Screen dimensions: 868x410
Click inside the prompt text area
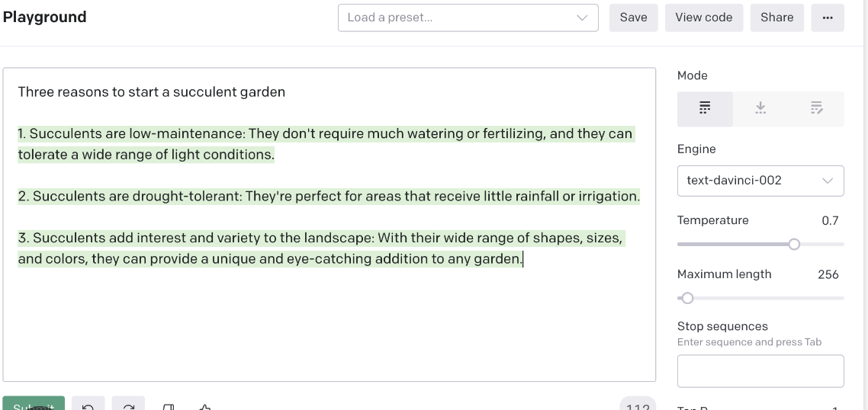click(330, 225)
